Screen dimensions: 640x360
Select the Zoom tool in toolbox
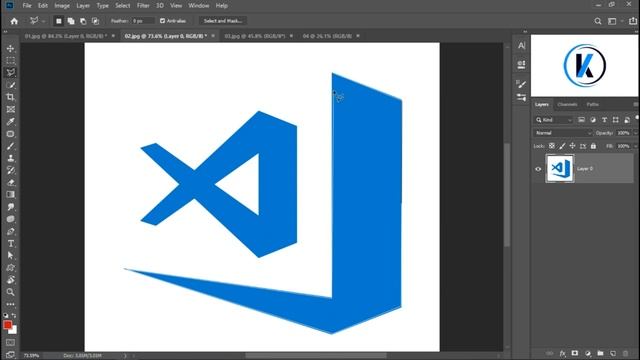11,292
